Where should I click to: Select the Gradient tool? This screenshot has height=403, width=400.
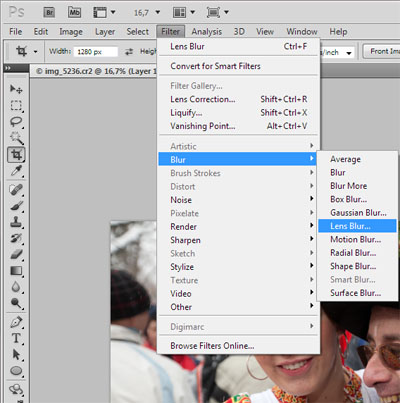(16, 271)
